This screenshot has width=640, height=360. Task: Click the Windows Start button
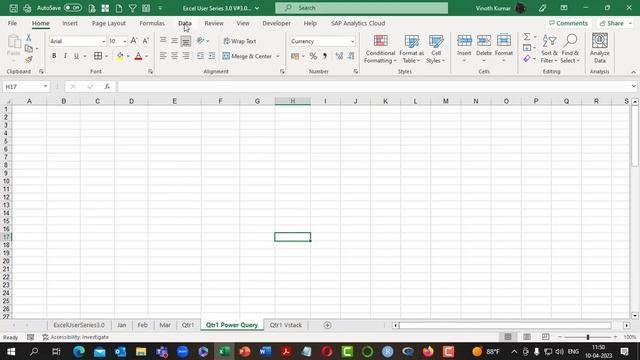point(11,351)
